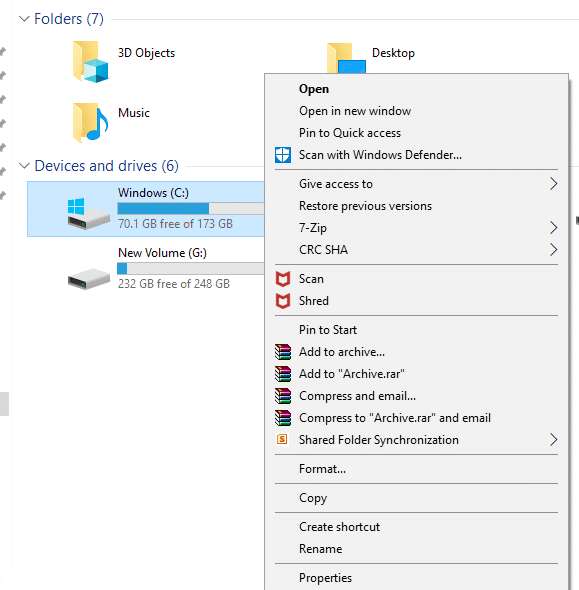The width and height of the screenshot is (579, 590).
Task: Click WinRAR icon beside Compress to "Archive.rar" and email
Action: (283, 418)
